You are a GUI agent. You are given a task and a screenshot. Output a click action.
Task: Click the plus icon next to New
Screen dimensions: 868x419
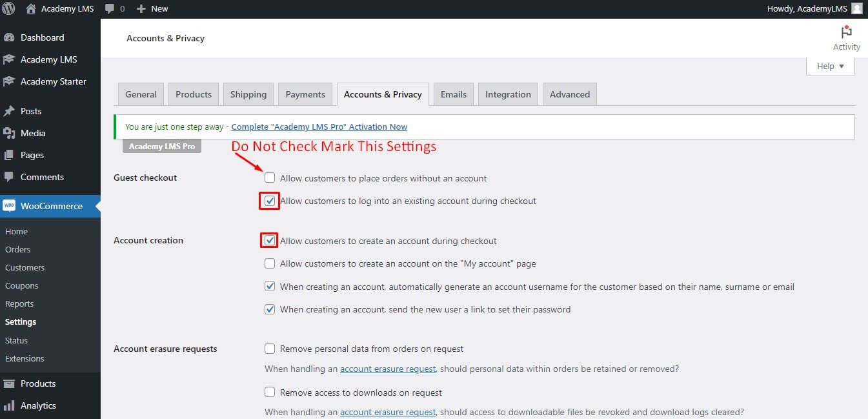[x=141, y=9]
